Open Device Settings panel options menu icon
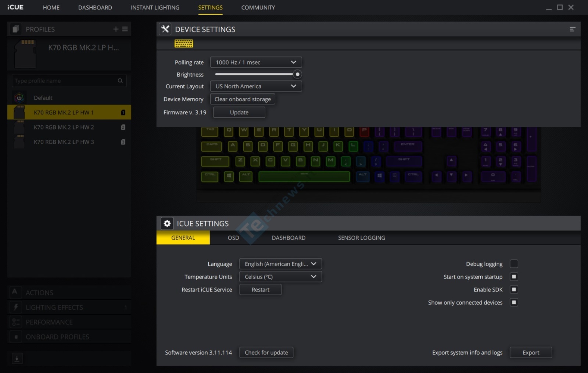Image resolution: width=588 pixels, height=373 pixels. 573,29
